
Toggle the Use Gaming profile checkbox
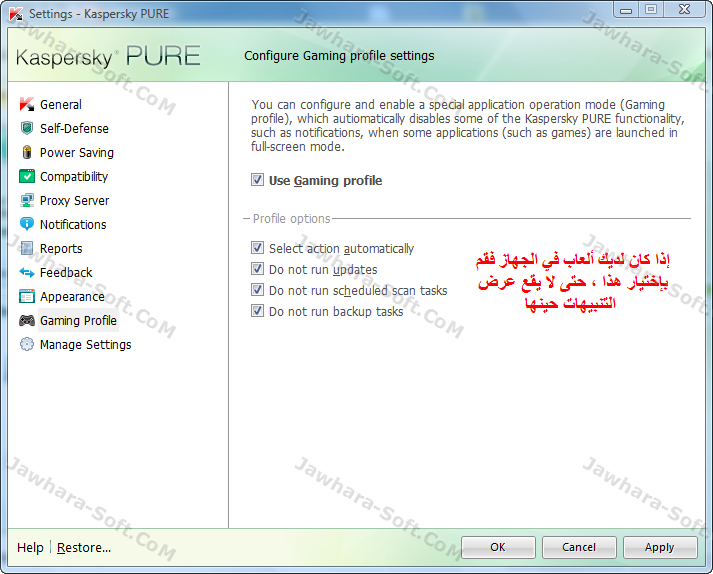click(x=257, y=180)
